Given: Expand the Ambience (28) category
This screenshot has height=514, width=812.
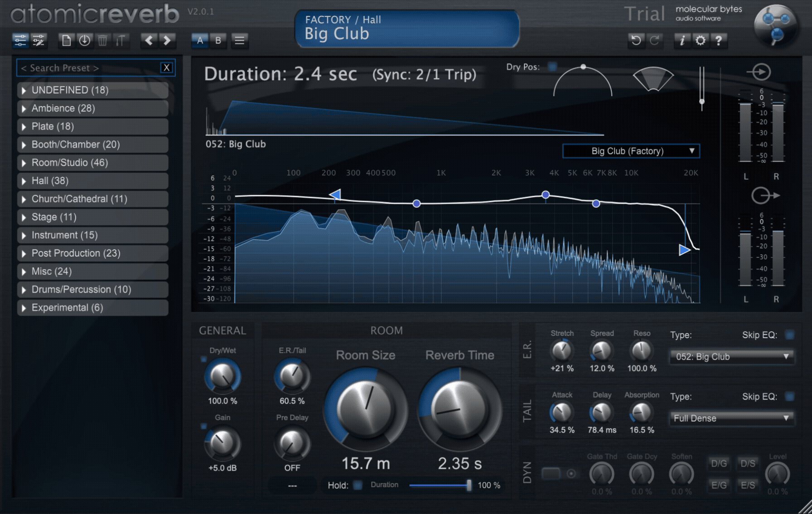Looking at the screenshot, I should click(x=93, y=108).
